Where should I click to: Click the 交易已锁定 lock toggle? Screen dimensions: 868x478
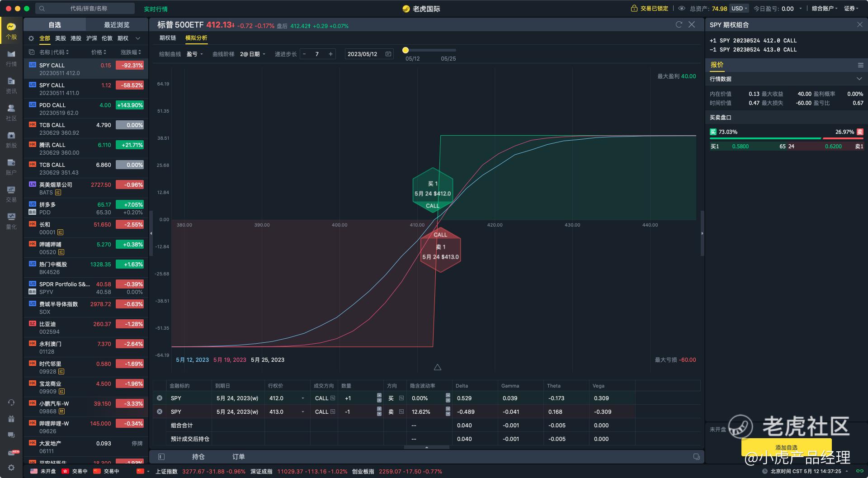click(x=650, y=9)
